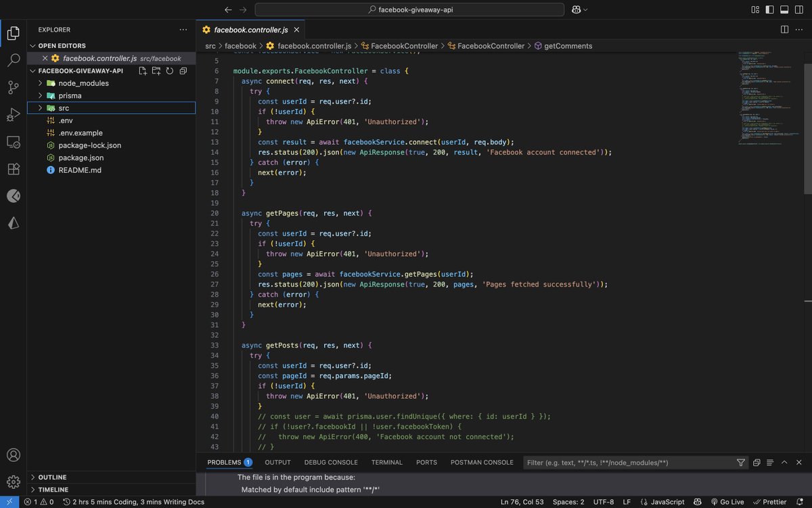
Task: Click the problems filter funnel icon
Action: tap(741, 463)
